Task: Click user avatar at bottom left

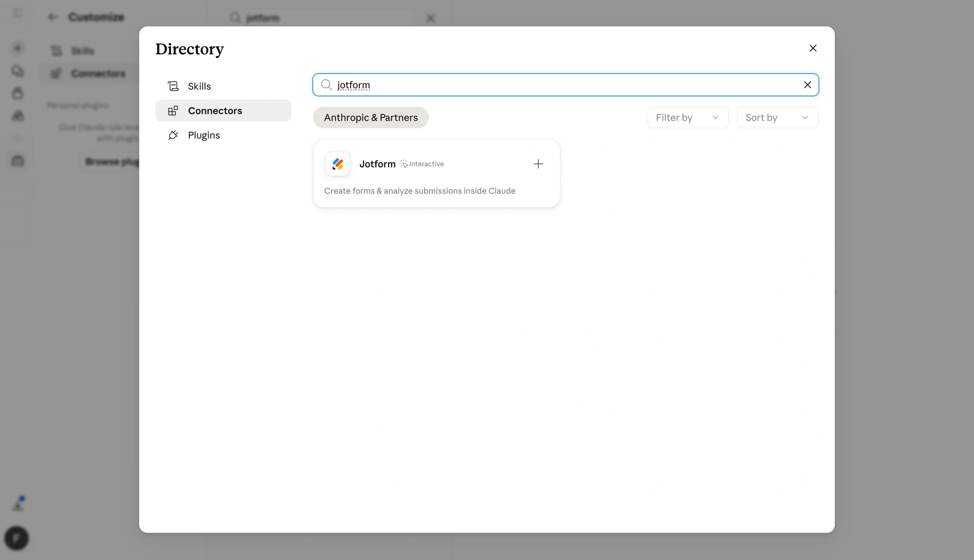Action: tap(16, 538)
